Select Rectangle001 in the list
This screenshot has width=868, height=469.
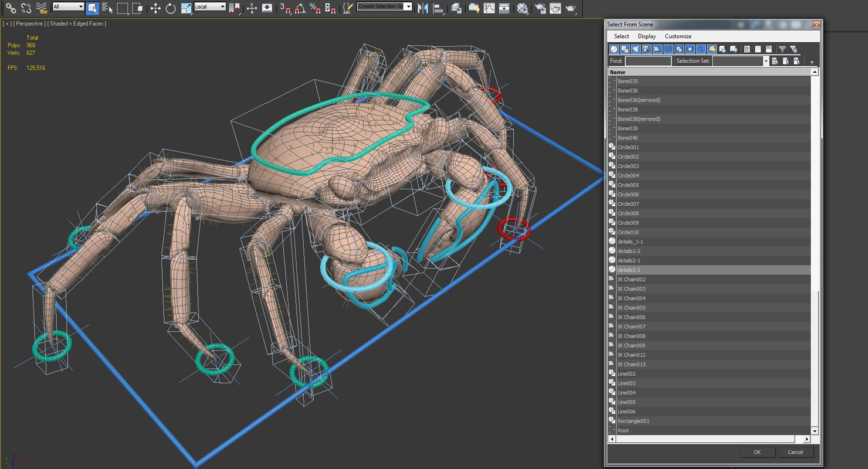pos(709,421)
